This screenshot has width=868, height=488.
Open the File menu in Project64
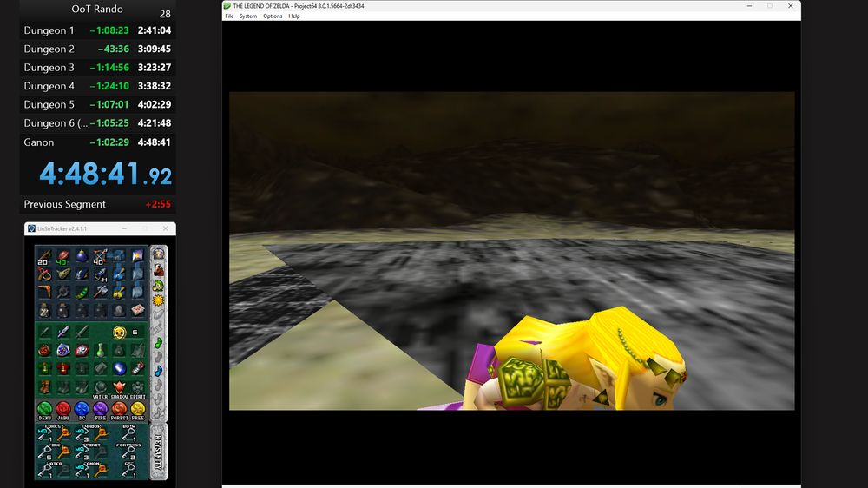click(229, 16)
